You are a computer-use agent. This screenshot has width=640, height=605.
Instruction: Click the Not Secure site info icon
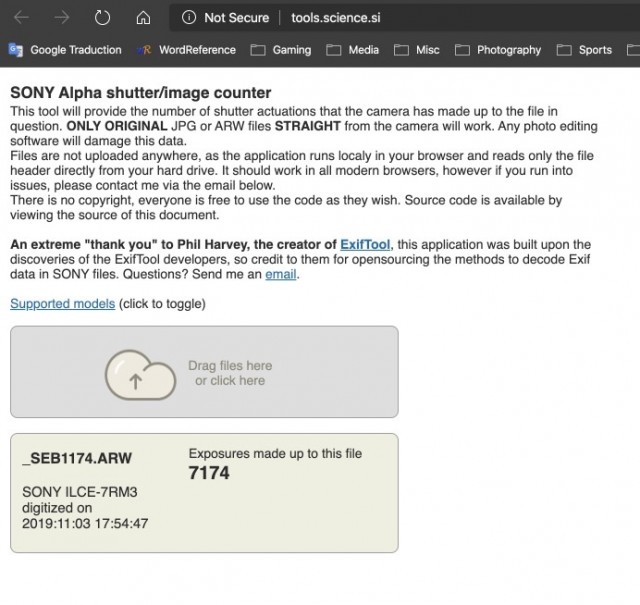point(189,17)
